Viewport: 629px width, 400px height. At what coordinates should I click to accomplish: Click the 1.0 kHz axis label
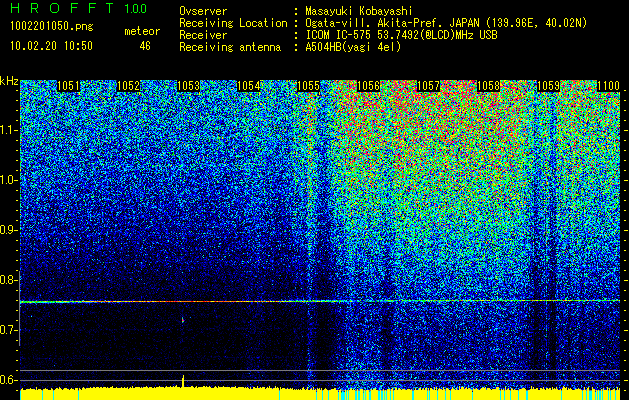(8, 180)
